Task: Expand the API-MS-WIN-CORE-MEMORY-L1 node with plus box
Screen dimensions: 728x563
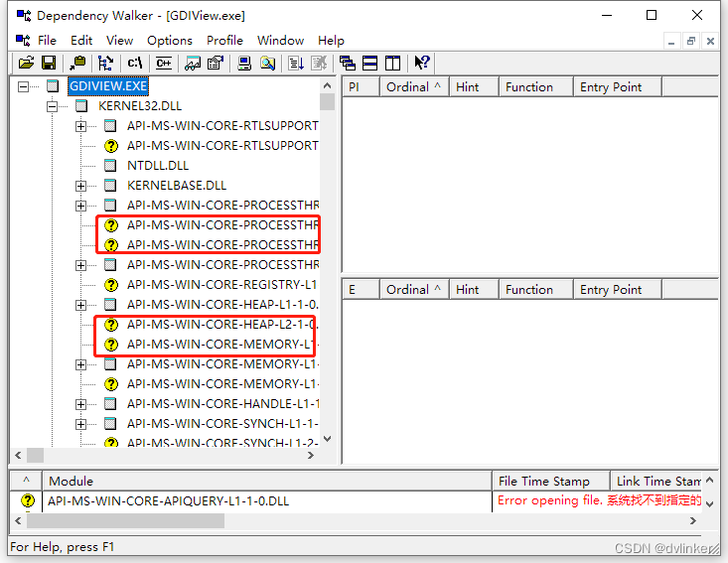Action: tap(81, 364)
